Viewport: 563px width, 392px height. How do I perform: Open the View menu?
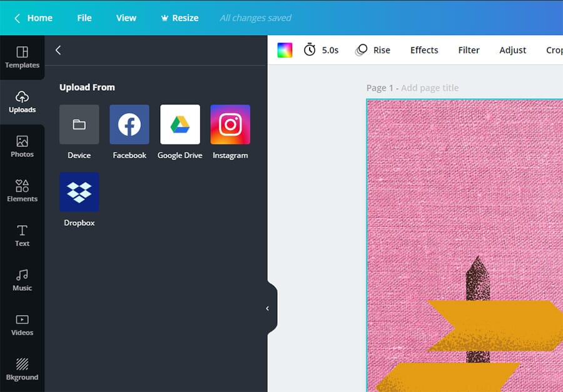tap(126, 18)
